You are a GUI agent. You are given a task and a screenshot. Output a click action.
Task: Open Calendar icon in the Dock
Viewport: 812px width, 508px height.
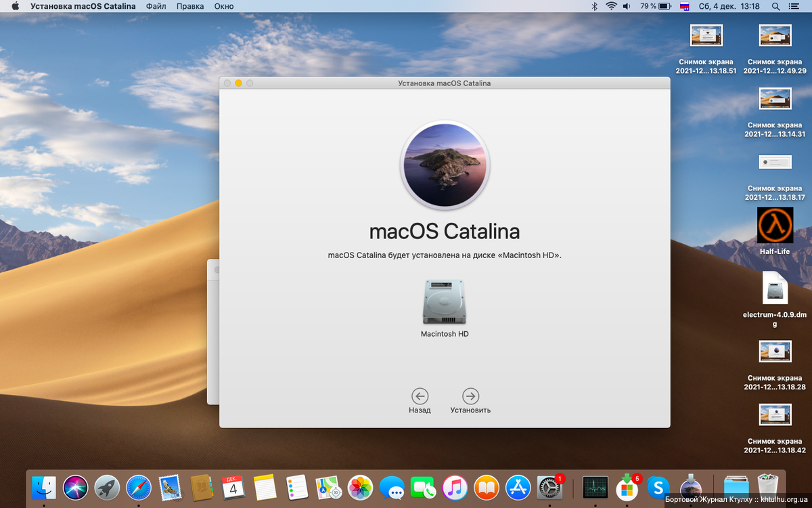point(233,487)
